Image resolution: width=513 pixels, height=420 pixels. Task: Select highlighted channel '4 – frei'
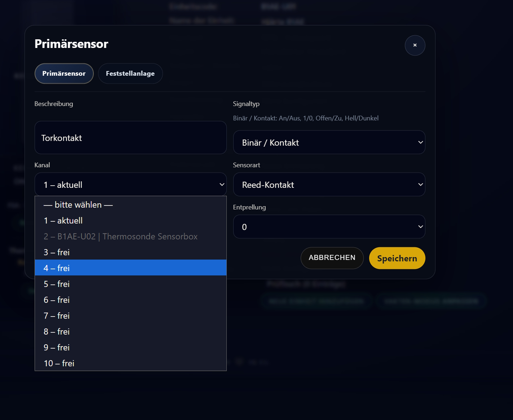[131, 268]
